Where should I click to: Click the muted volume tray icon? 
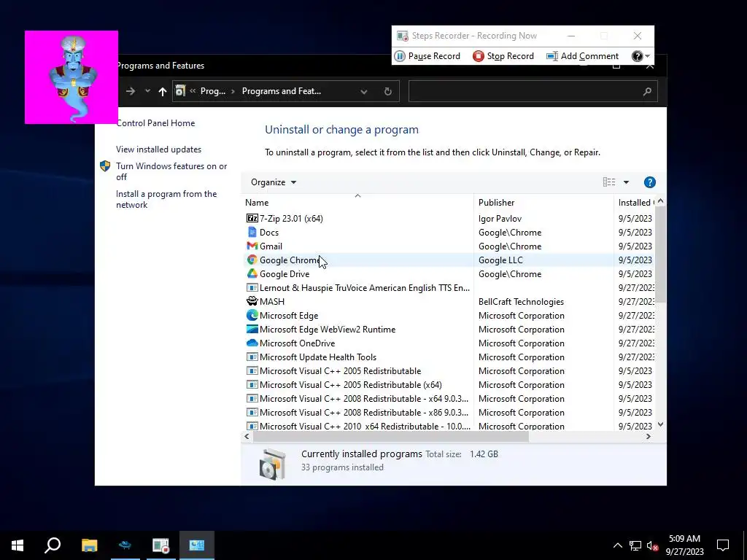point(653,545)
